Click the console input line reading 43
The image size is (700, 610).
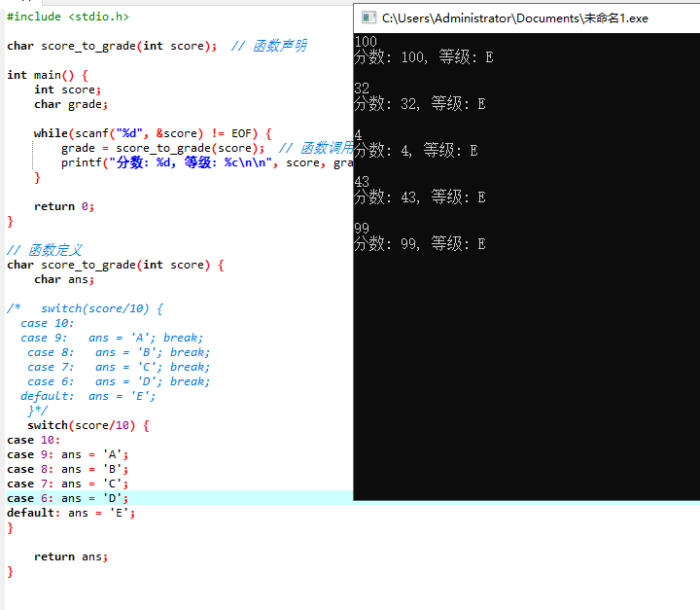pos(362,182)
